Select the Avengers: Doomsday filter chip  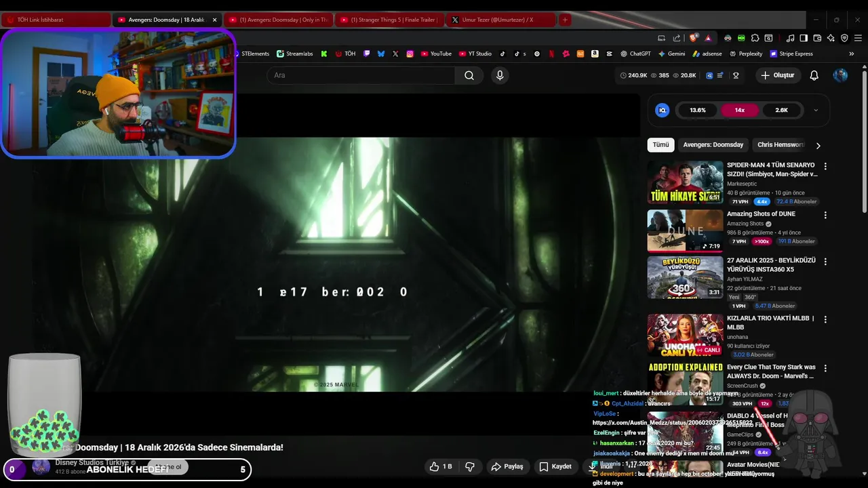(x=713, y=144)
